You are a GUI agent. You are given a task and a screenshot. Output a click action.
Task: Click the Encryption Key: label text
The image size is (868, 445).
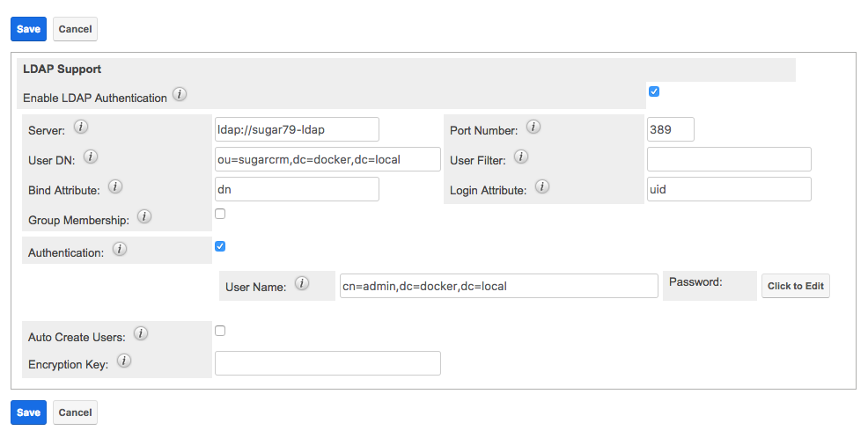pos(68,364)
